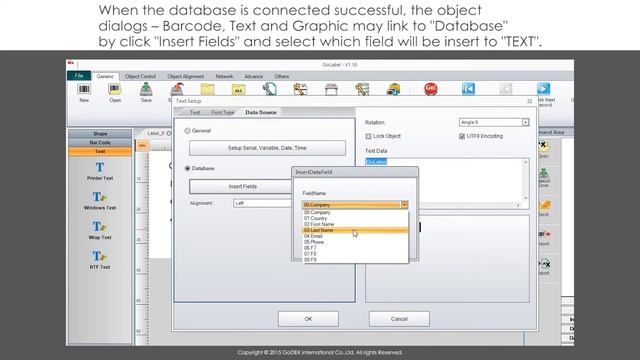Viewport: 640px width, 360px height.
Task: Click the wrench and database icon
Action: [362, 89]
